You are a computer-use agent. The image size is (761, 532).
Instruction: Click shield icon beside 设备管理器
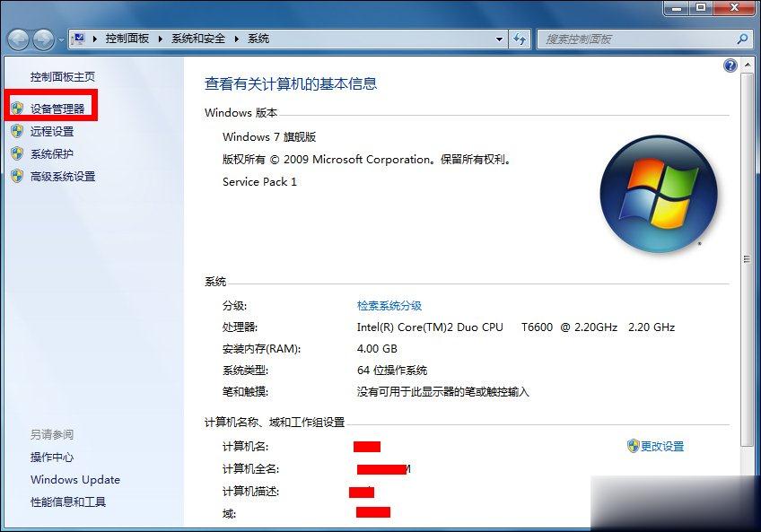(17, 109)
